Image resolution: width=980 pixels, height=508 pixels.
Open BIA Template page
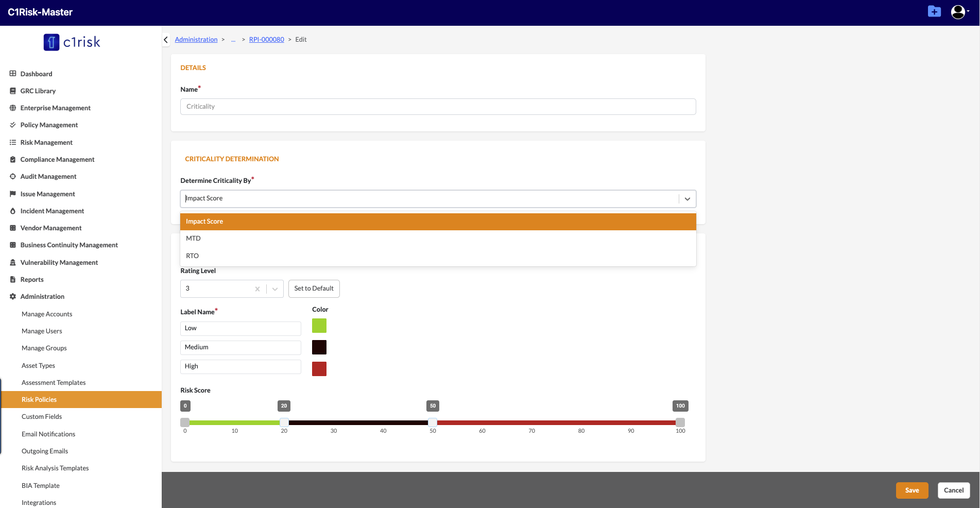pyautogui.click(x=41, y=485)
